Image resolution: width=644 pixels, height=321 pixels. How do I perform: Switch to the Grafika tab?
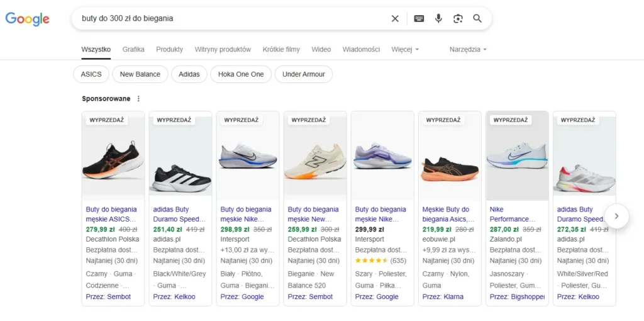(x=133, y=49)
